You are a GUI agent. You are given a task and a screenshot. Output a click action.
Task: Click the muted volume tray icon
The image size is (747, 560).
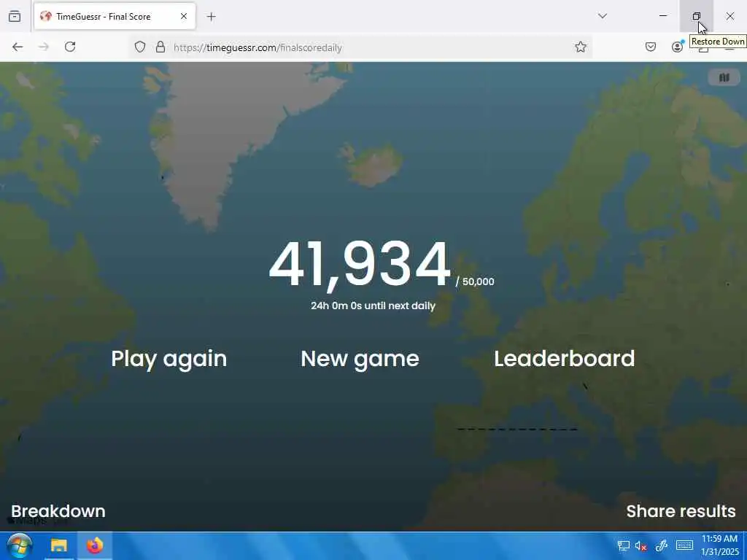click(641, 545)
